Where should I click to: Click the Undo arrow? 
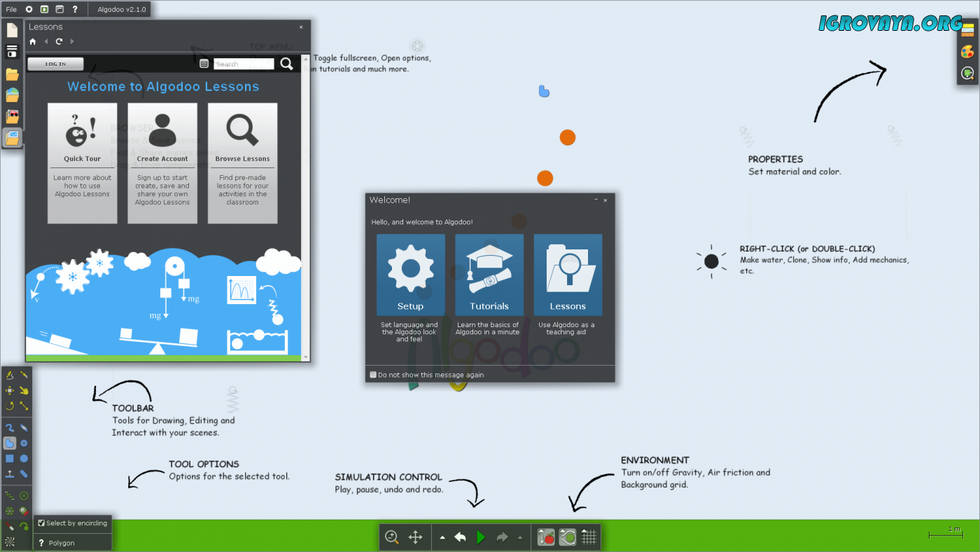click(x=460, y=537)
